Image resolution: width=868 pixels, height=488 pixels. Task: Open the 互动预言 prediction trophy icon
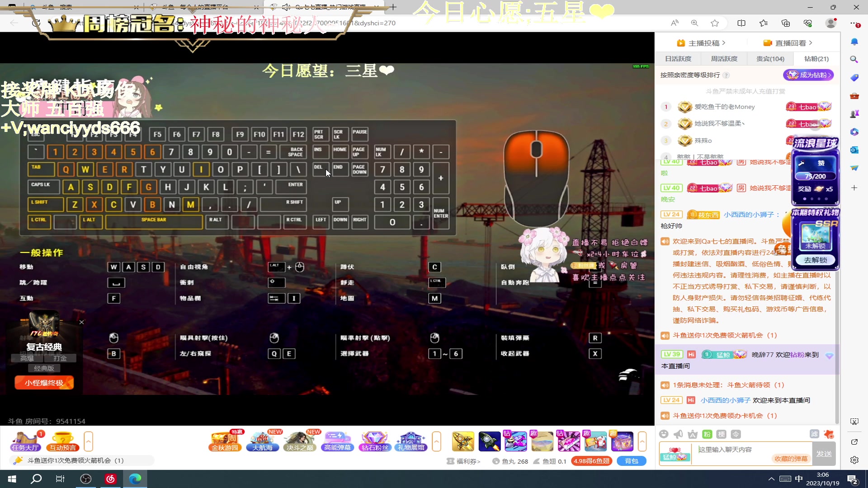click(63, 441)
